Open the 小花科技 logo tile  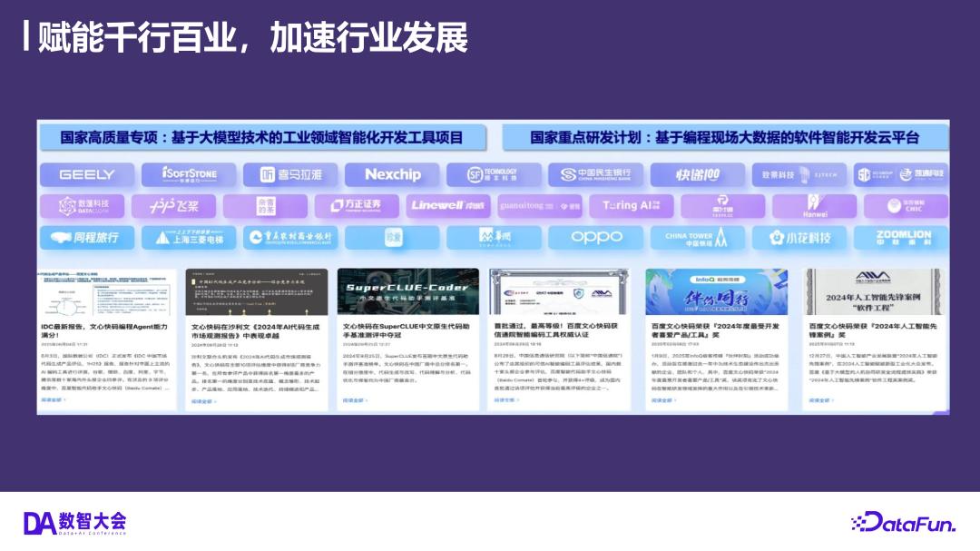pos(799,238)
